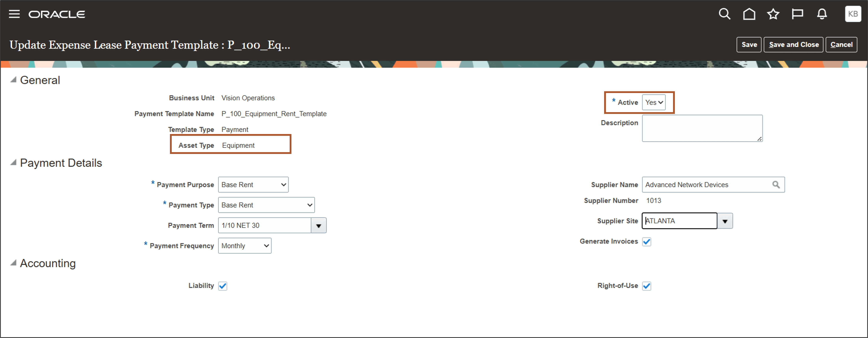Open the global search icon
Image resolution: width=868 pixels, height=338 pixels.
724,14
